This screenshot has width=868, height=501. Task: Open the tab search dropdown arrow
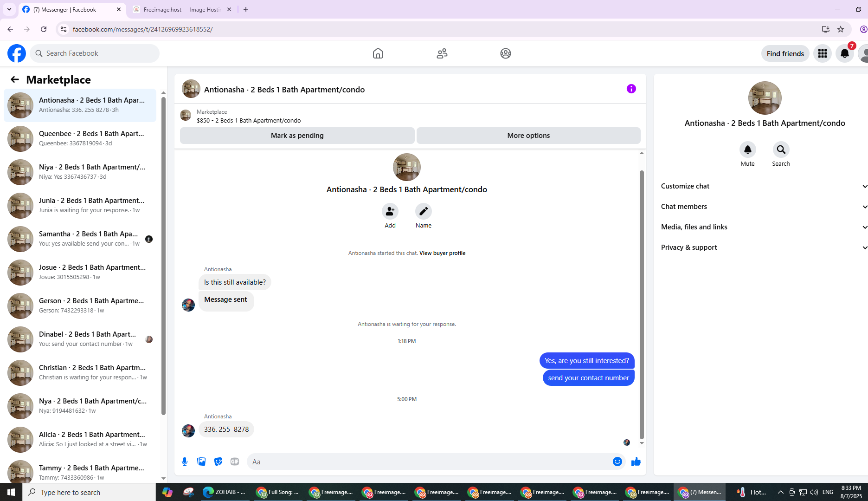tap(9, 9)
